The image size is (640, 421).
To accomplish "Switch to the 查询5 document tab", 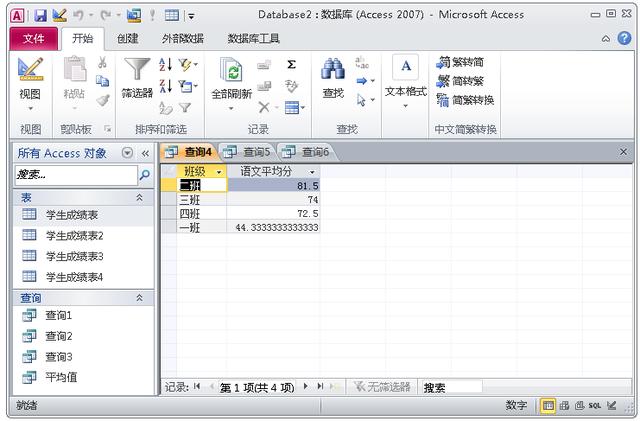I will point(247,152).
